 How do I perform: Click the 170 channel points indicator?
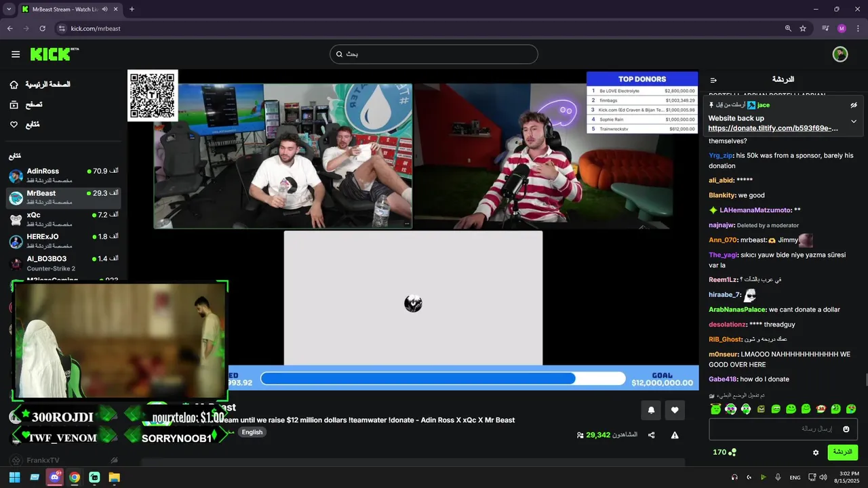(724, 452)
